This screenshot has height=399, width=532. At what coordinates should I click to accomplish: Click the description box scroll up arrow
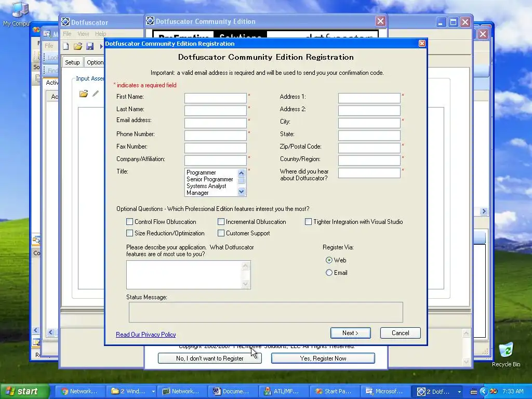pos(246,265)
